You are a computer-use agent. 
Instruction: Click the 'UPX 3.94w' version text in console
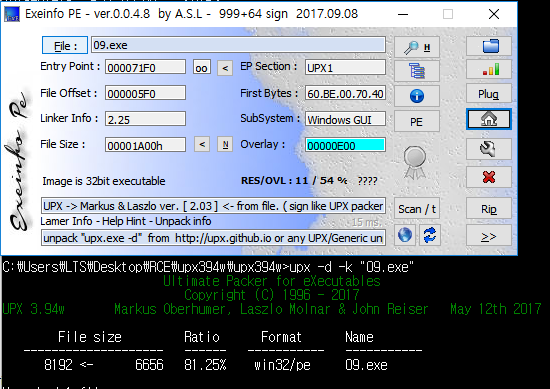(x=33, y=309)
